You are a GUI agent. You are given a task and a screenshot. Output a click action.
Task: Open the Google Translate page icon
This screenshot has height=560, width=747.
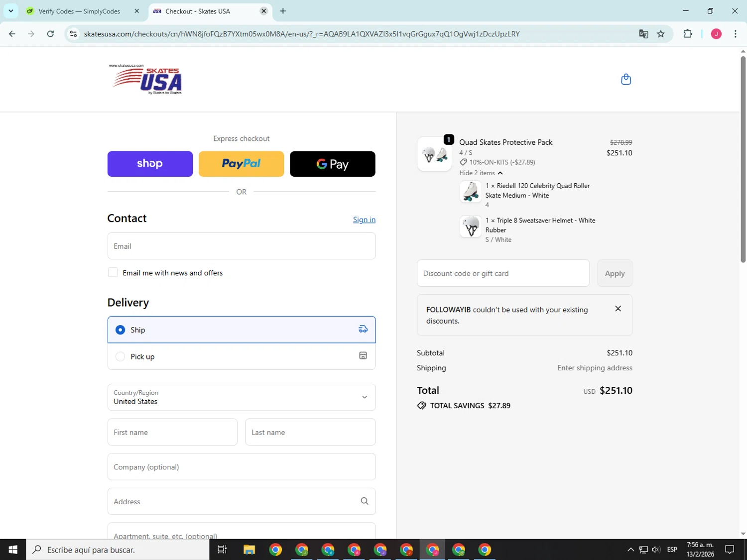[643, 34]
